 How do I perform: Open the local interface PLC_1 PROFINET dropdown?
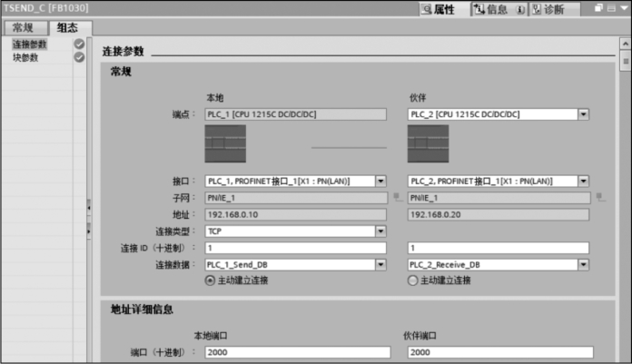point(380,182)
